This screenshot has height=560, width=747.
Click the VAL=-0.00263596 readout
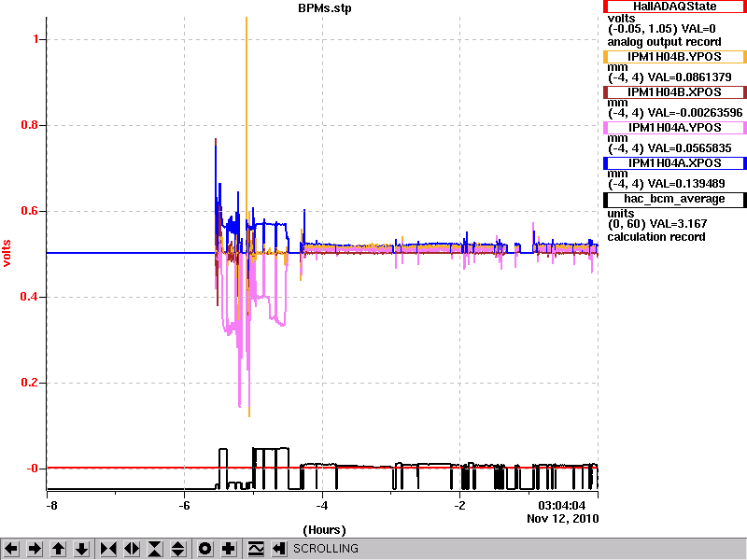(695, 113)
